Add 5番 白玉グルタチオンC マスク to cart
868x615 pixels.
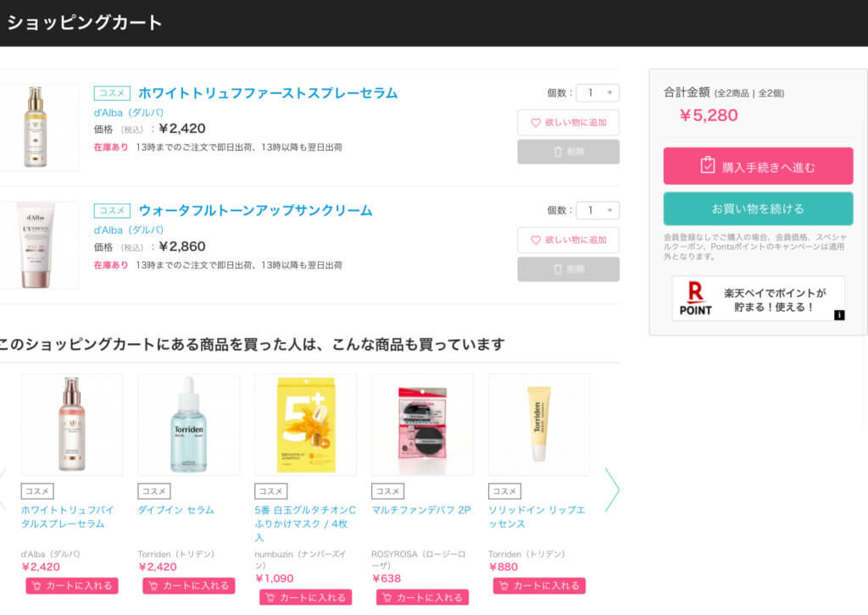[x=305, y=597]
